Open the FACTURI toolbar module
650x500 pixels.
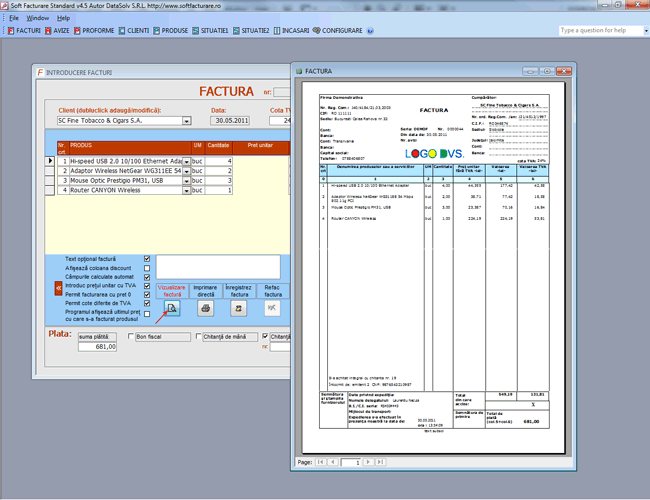24,31
